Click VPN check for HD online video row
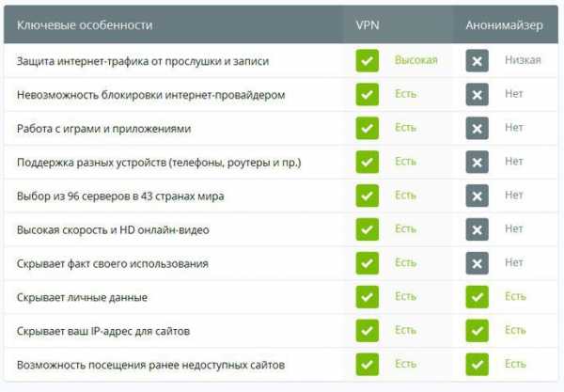The height and width of the screenshot is (392, 564). [368, 229]
